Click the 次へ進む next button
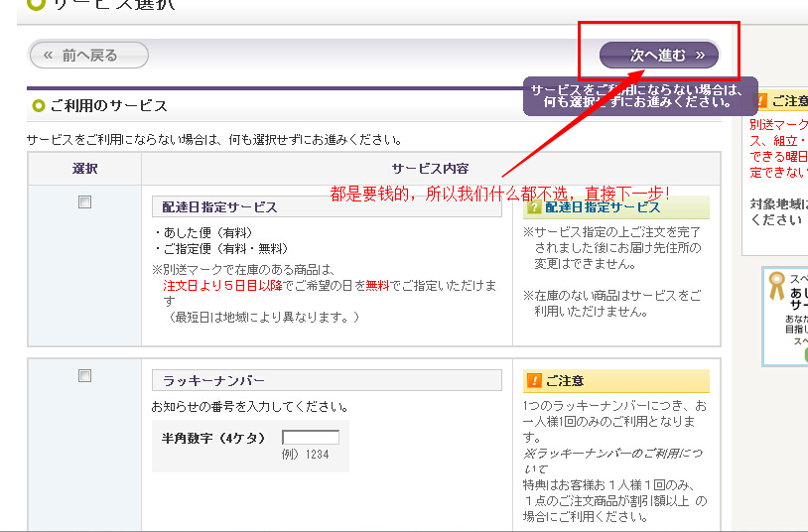This screenshot has width=808, height=532. click(x=659, y=55)
